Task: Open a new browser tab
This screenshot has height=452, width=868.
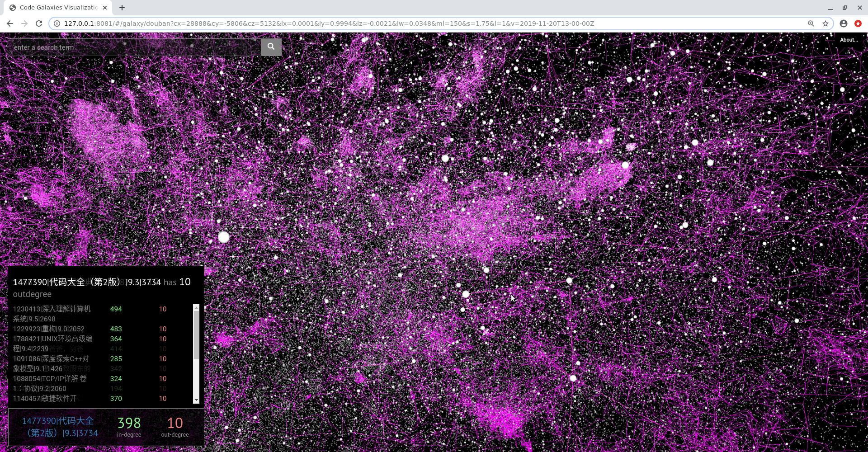Action: 122,8
